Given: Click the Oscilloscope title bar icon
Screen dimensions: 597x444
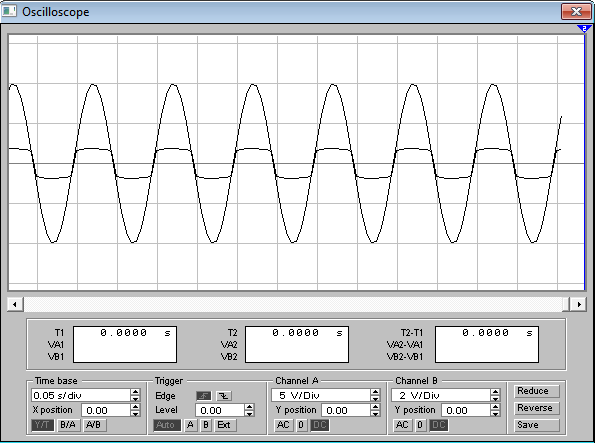Looking at the screenshot, I should [x=10, y=11].
